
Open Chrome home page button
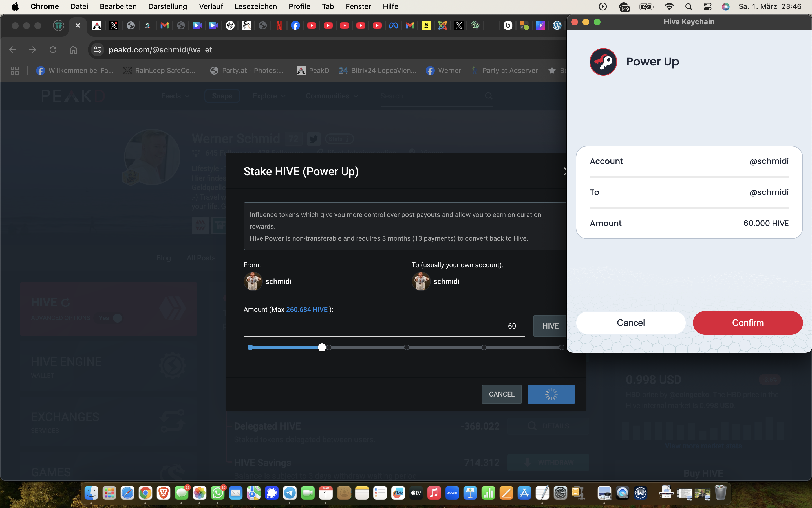click(x=73, y=50)
